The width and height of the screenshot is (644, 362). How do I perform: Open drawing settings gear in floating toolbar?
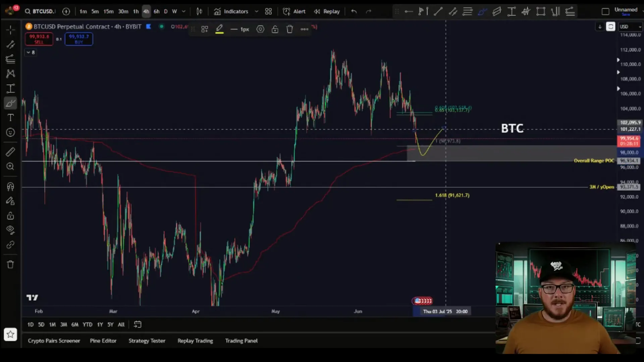pos(260,29)
